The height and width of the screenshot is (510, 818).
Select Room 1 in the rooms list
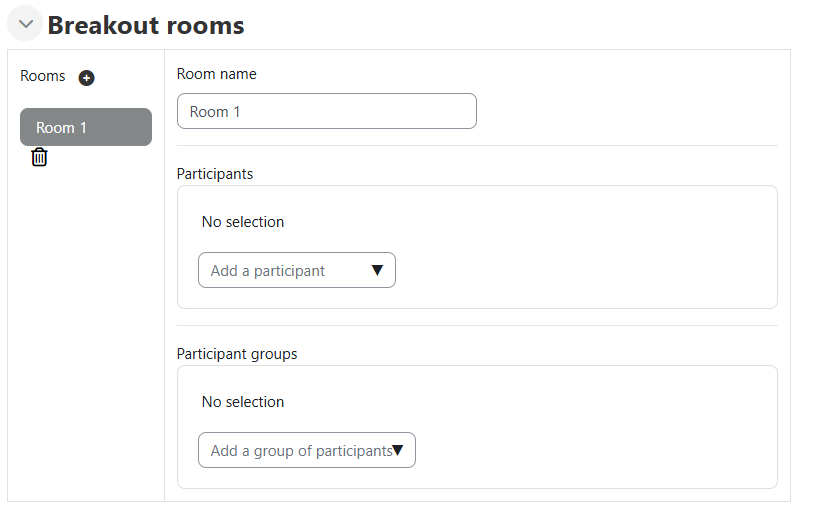click(85, 127)
